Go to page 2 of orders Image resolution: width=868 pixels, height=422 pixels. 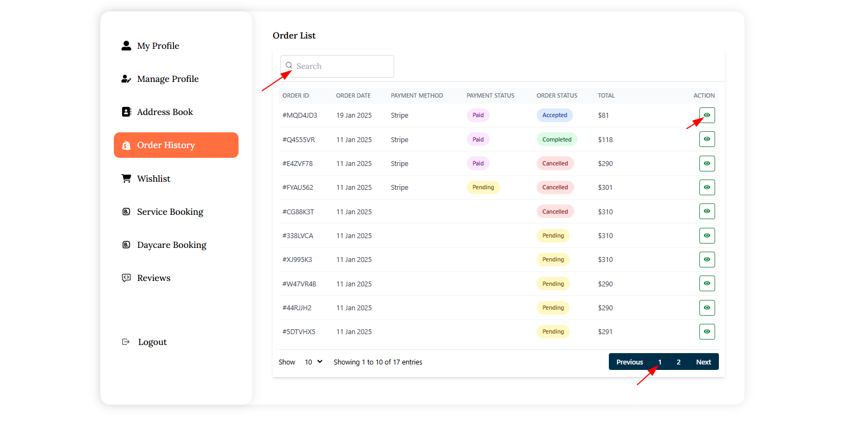(x=678, y=362)
